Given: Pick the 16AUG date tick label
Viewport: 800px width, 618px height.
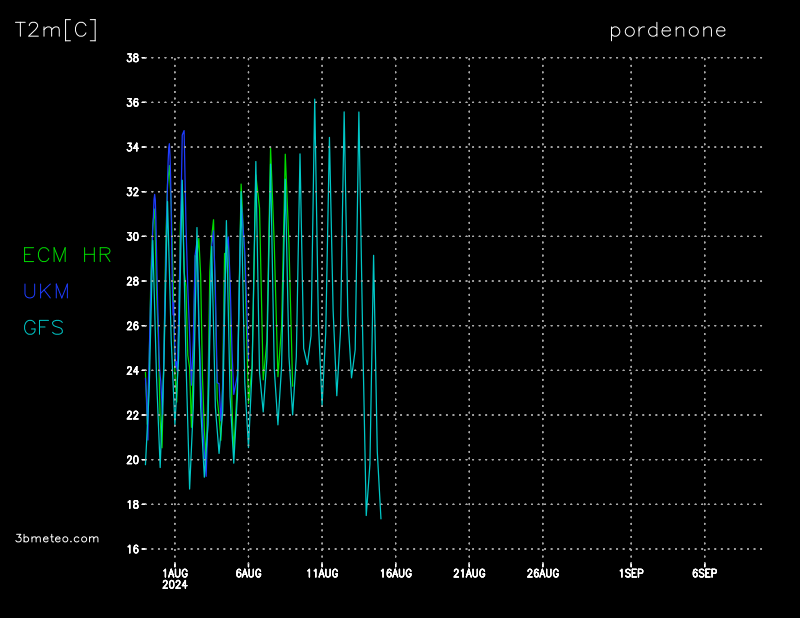Looking at the screenshot, I should (396, 573).
